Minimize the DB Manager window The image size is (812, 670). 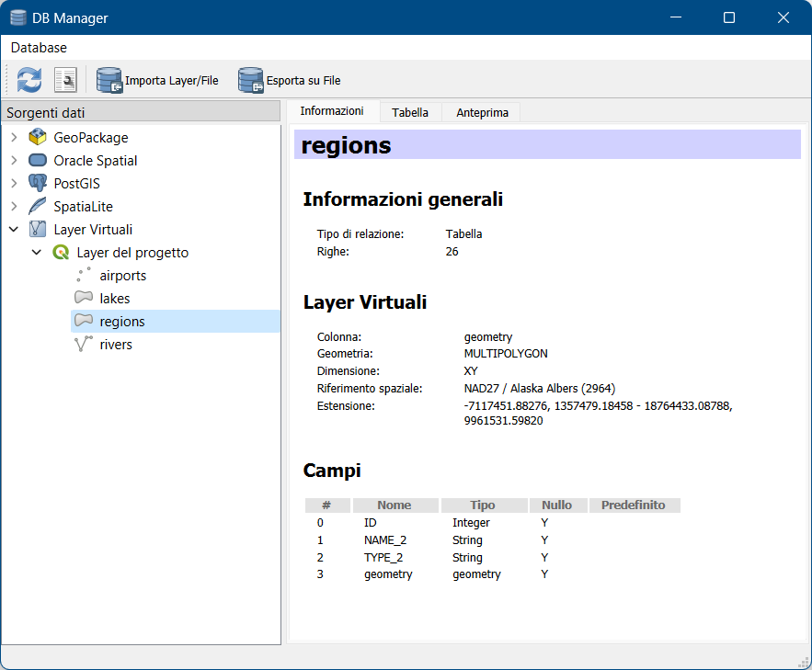pos(675,17)
